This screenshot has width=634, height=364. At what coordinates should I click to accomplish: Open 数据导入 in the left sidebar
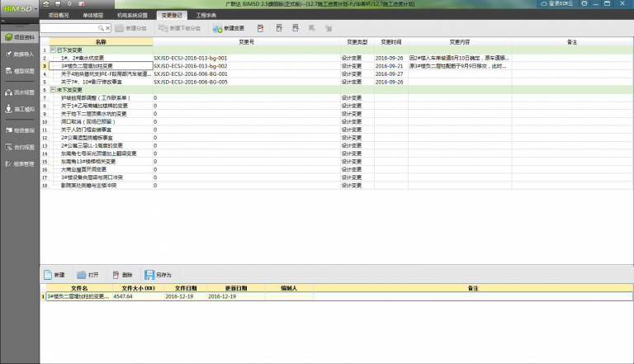20,54
